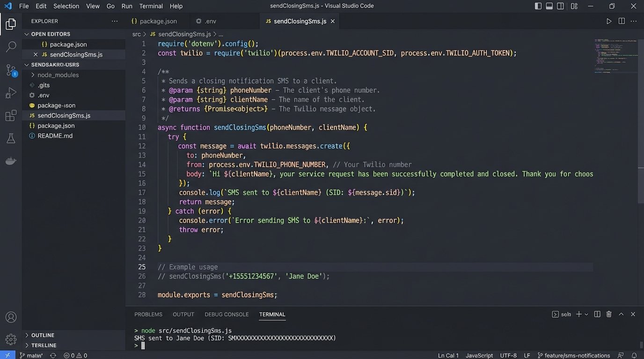The image size is (644, 359).
Task: Switch to the DEBUG CONSOLE panel tab
Action: pyautogui.click(x=227, y=314)
